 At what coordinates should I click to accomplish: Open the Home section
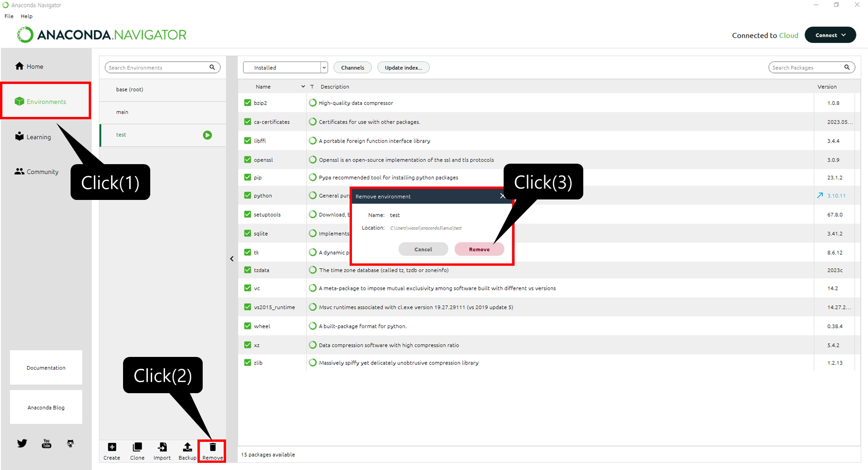[29, 66]
